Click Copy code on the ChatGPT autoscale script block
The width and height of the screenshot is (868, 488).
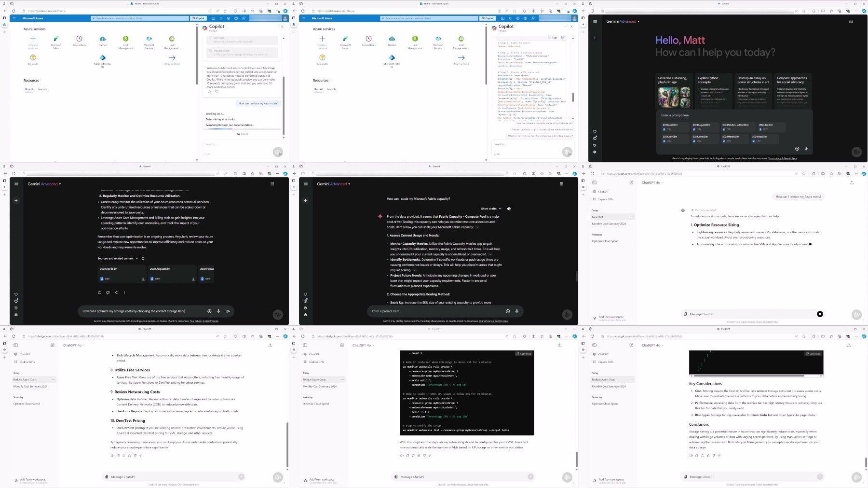pyautogui.click(x=524, y=354)
